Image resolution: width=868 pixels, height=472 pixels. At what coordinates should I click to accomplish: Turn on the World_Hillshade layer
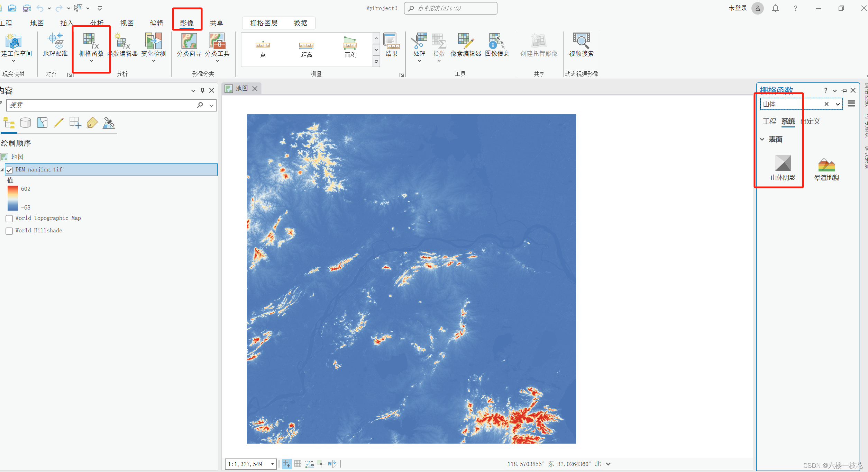click(9, 231)
